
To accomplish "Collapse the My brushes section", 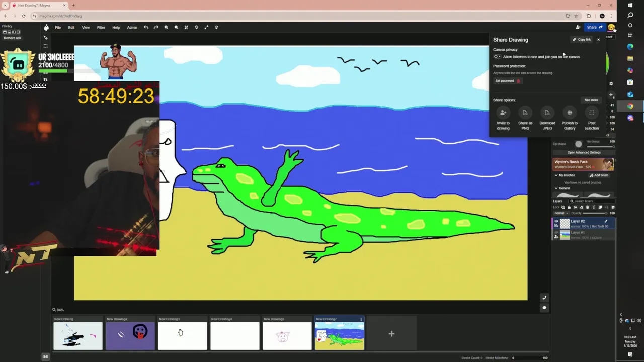I will tap(556, 175).
